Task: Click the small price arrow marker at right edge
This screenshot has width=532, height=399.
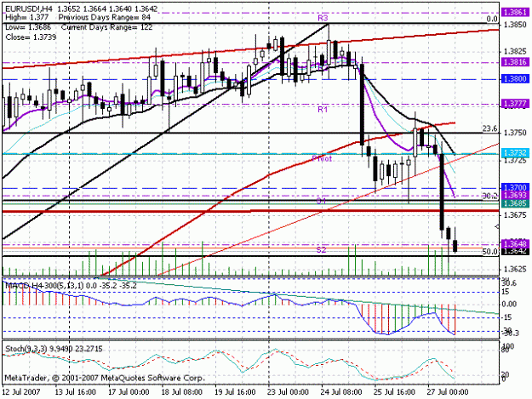Action: 497,226
